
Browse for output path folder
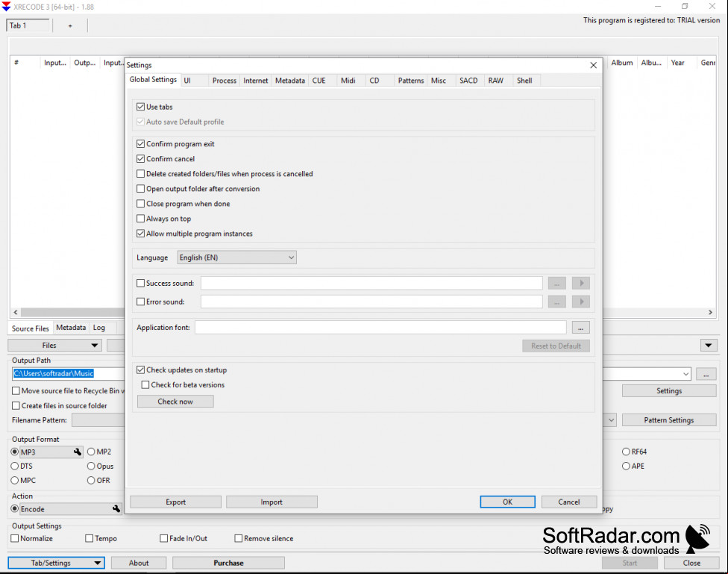(x=706, y=374)
